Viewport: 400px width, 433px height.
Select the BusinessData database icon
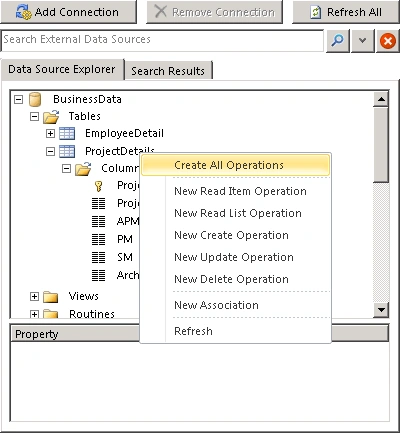coord(35,99)
